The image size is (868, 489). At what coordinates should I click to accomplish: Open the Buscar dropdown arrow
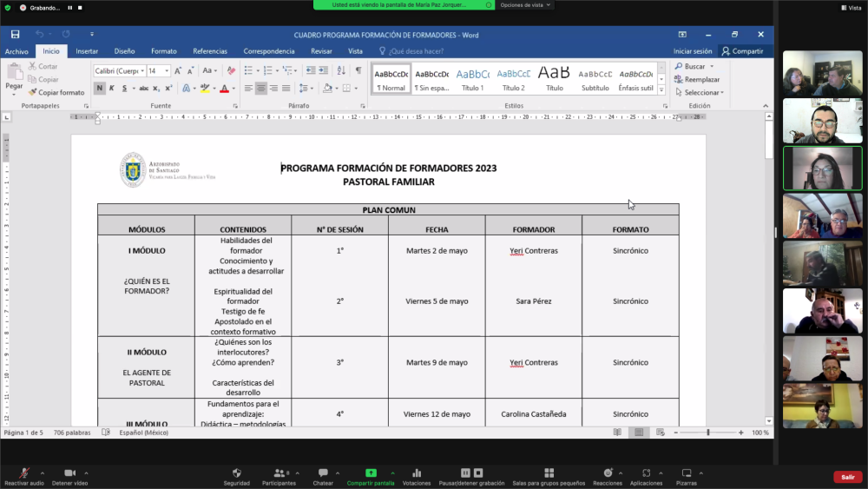point(712,67)
